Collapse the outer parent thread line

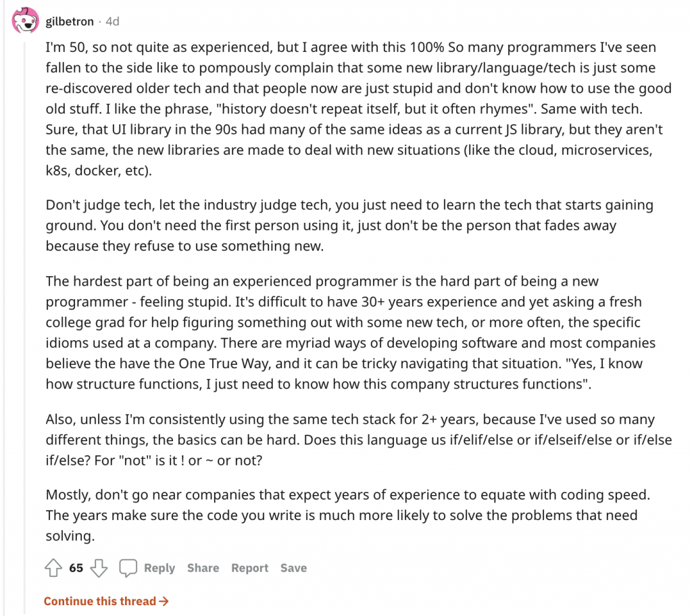coord(5,308)
